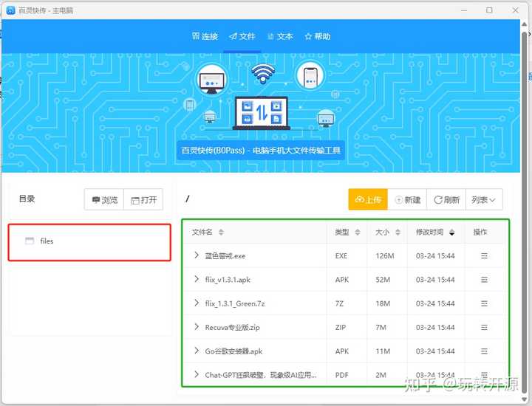532x406 pixels.
Task: Sort by 大小 column arrows
Action: pos(398,232)
